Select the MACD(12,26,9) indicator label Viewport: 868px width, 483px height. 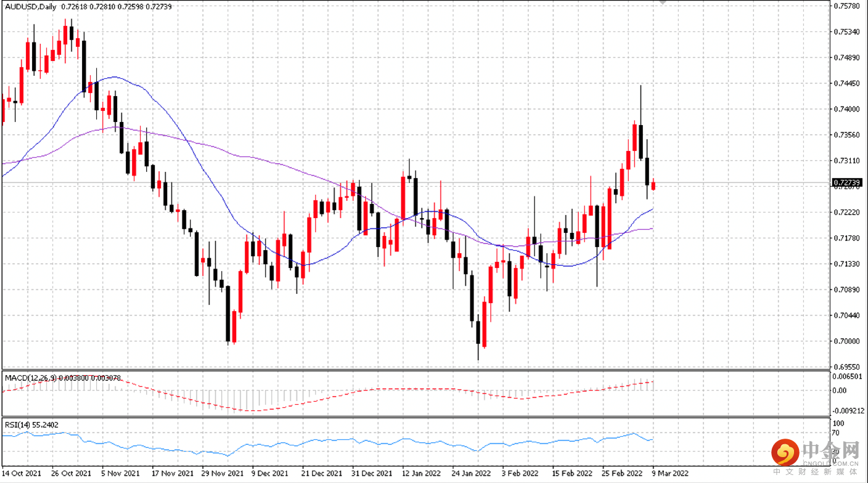[x=31, y=377]
